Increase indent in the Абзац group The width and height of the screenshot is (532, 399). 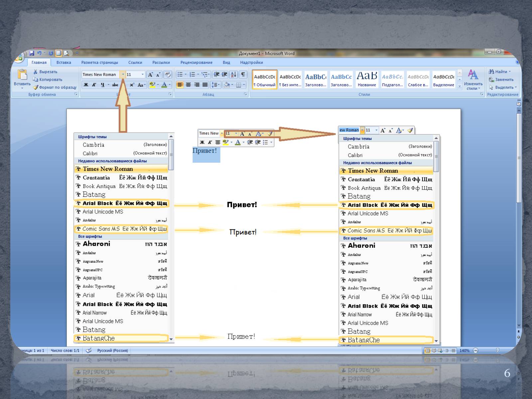(224, 75)
